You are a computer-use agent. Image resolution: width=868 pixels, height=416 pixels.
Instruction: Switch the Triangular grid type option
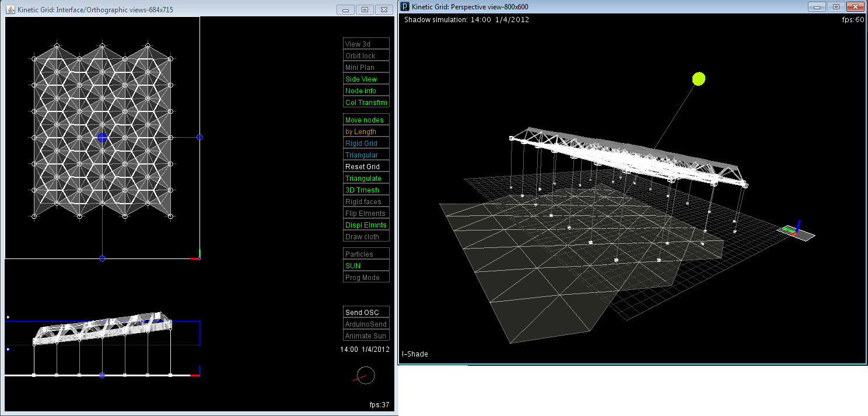(366, 155)
